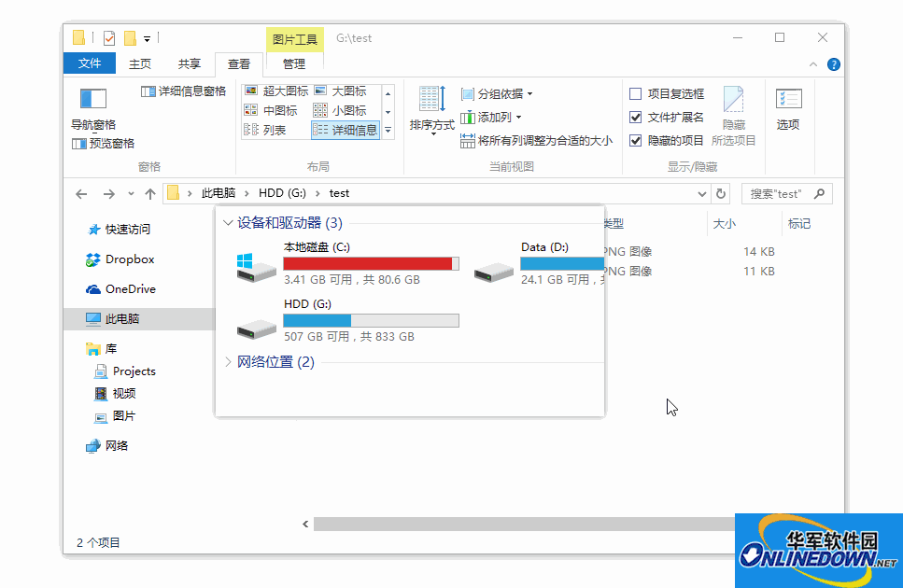Screen dimensions: 903x588
Task: Click the red C: drive usage bar
Action: 371,263
